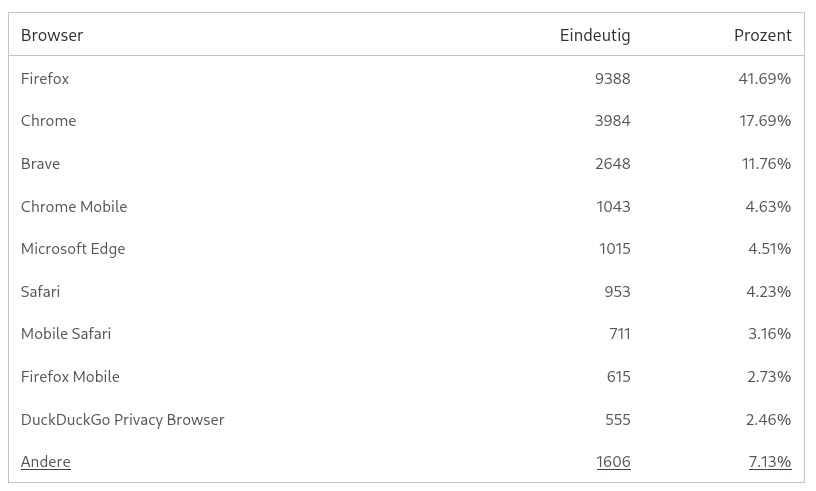Select the Microsoft Edge row label
816x491 pixels.
click(73, 249)
